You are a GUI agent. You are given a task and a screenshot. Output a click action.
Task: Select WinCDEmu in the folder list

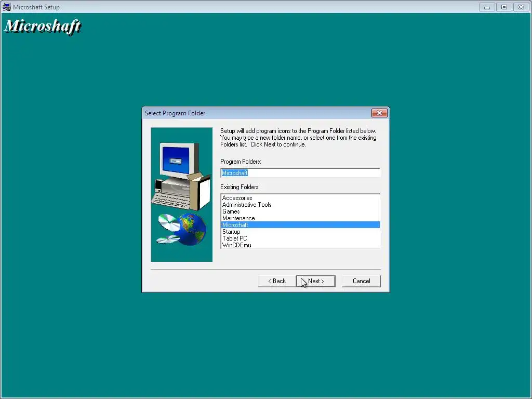point(300,245)
